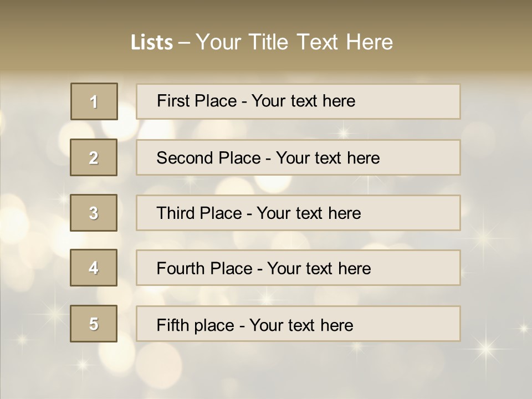This screenshot has height=399, width=532.
Task: Click the number 1 box
Action: tap(94, 101)
